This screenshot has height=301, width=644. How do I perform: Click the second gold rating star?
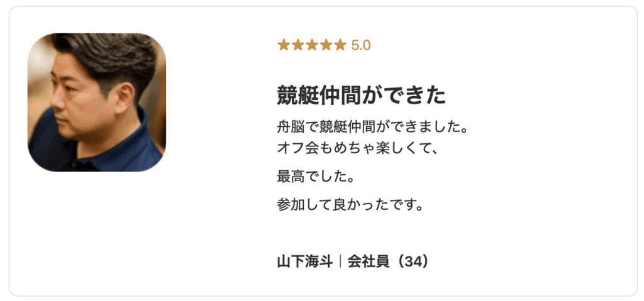tap(297, 45)
